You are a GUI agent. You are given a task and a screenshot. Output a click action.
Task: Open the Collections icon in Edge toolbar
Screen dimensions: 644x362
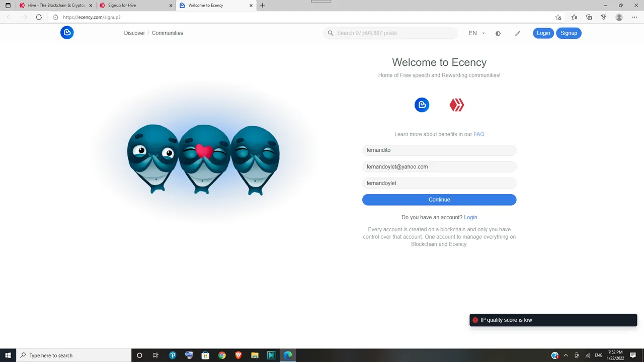(x=589, y=17)
